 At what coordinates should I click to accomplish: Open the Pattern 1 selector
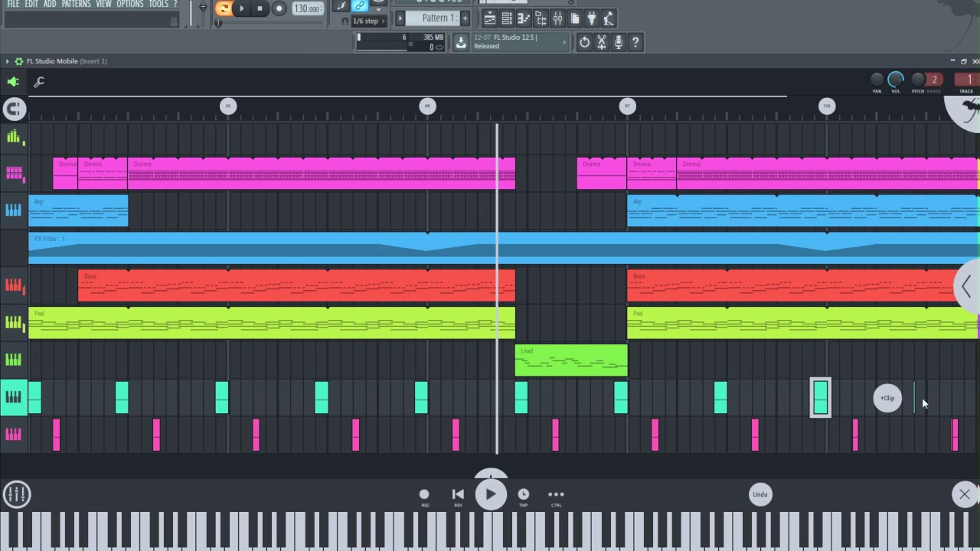[x=434, y=18]
